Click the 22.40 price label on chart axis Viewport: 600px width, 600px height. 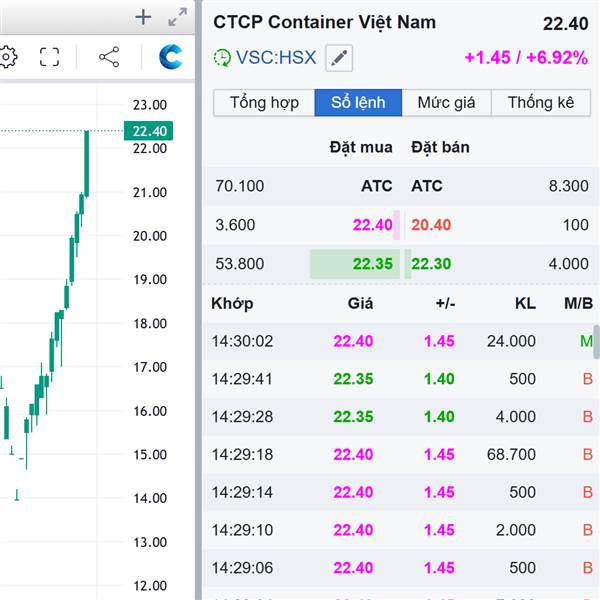pos(148,131)
